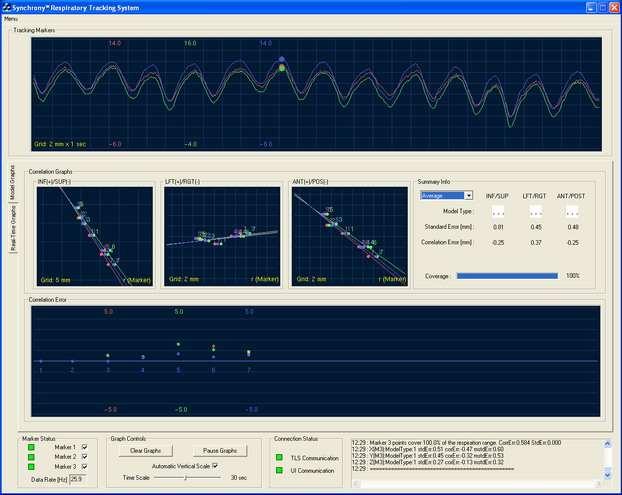Toggle the Marker 1 checkbox
This screenshot has width=622, height=495.
click(x=84, y=447)
